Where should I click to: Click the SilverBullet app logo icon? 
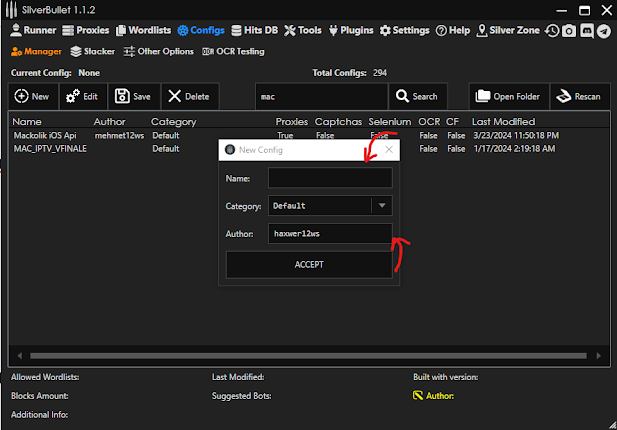(x=11, y=9)
